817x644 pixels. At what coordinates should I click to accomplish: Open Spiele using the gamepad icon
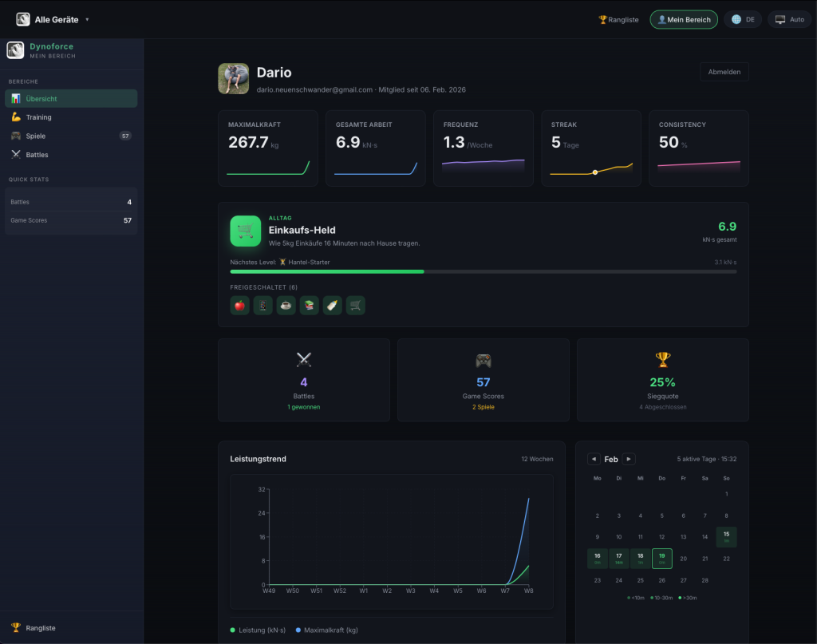[x=18, y=136]
